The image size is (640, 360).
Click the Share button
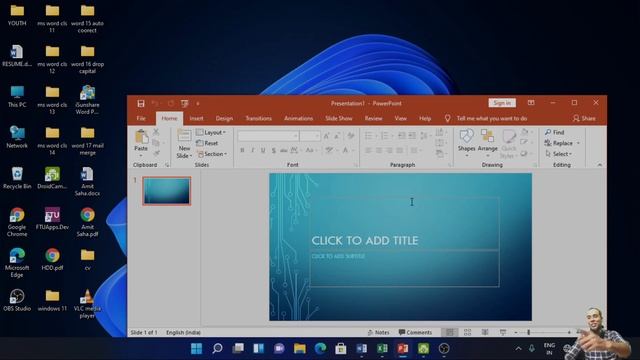pyautogui.click(x=584, y=118)
